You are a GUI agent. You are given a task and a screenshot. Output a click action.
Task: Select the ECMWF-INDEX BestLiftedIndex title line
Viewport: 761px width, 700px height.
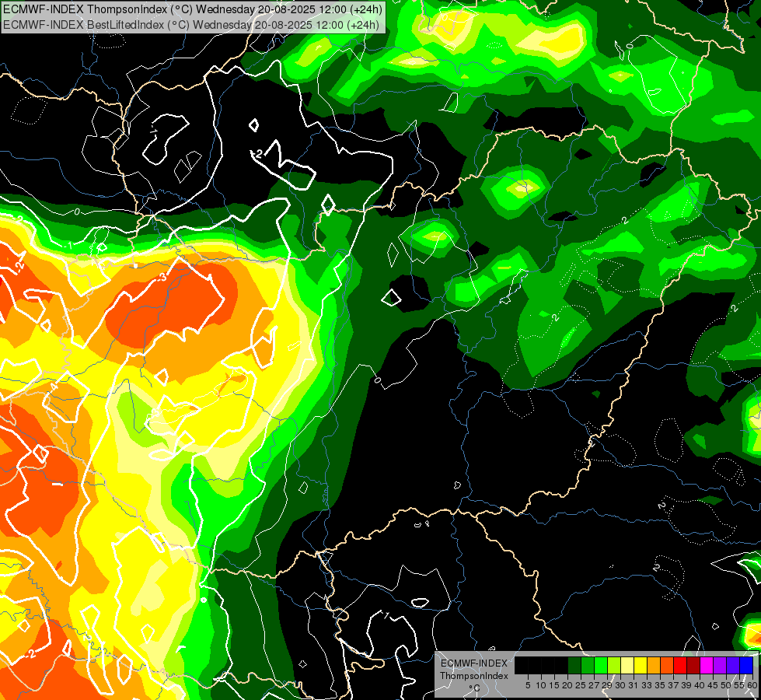coord(191,25)
